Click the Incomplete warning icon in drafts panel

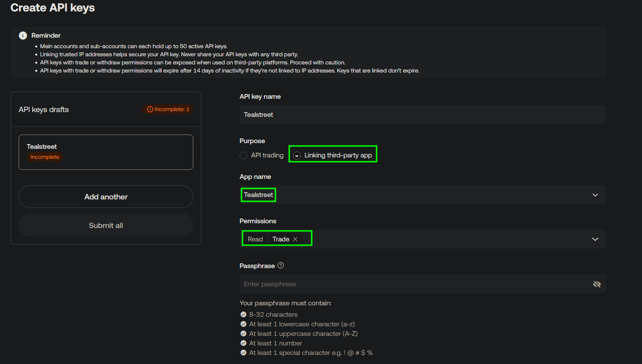point(150,109)
